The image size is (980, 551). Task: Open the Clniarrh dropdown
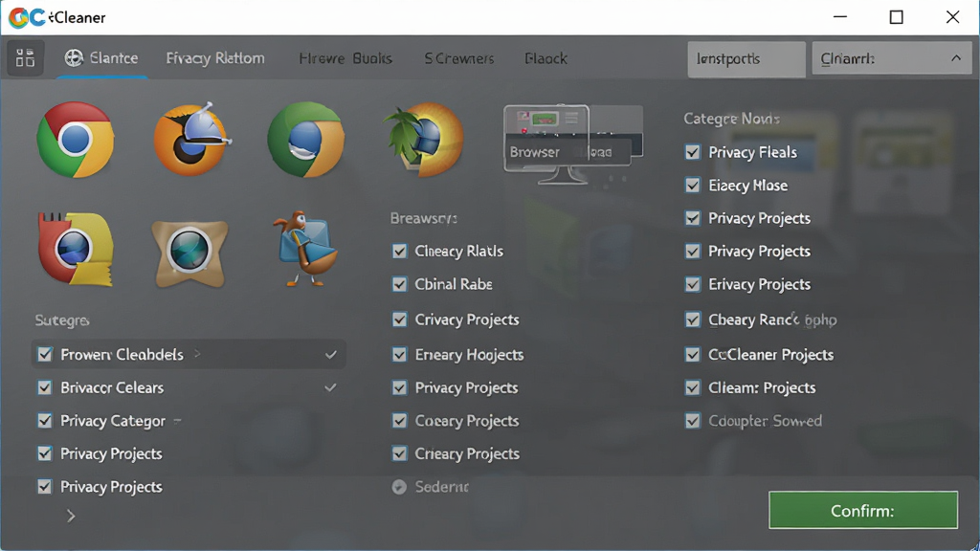tap(892, 59)
